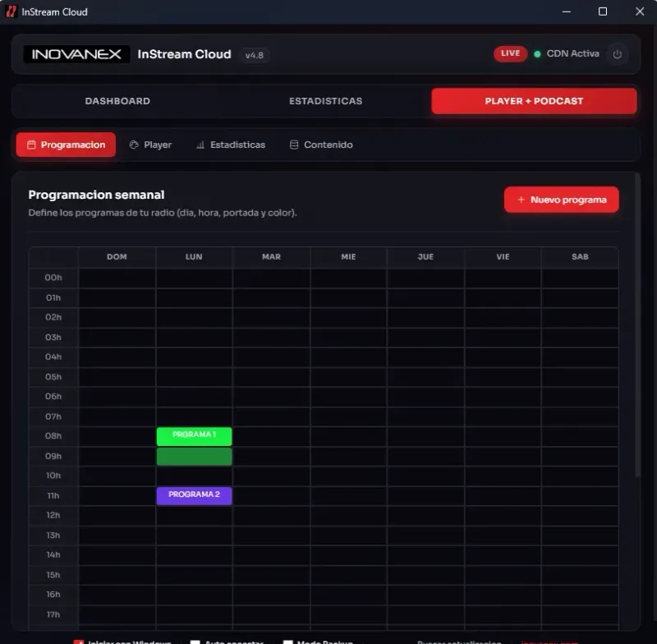
Task: Click the JUE day column header
Action: [425, 257]
